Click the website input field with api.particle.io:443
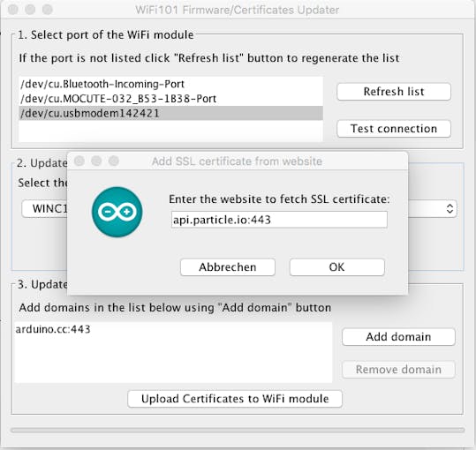Image resolution: width=476 pixels, height=450 pixels. click(x=279, y=220)
